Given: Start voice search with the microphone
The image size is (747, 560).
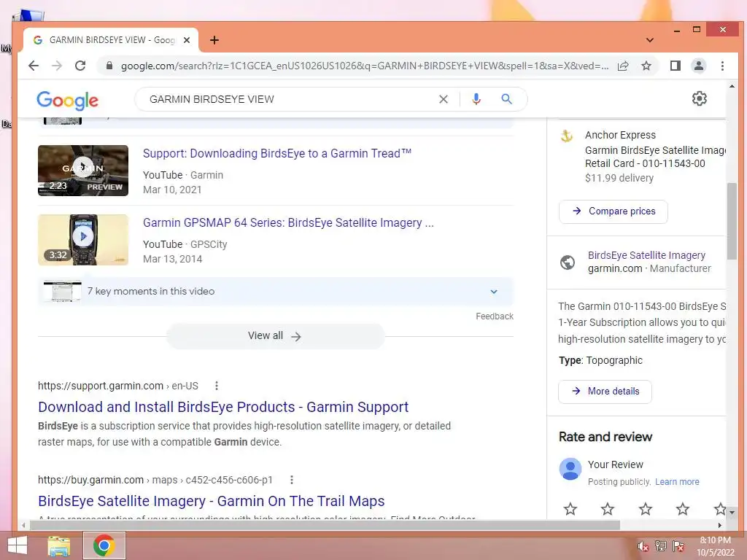Looking at the screenshot, I should (x=476, y=99).
